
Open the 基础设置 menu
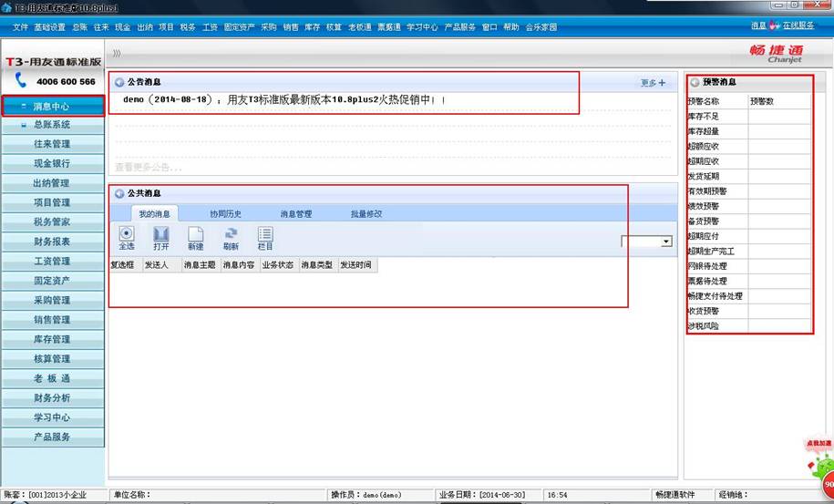point(49,27)
